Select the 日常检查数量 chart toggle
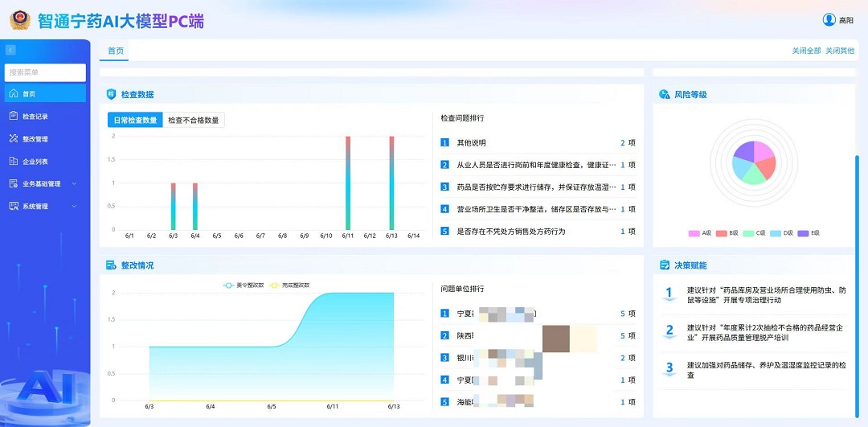Viewport: 868px width, 427px height. click(135, 120)
